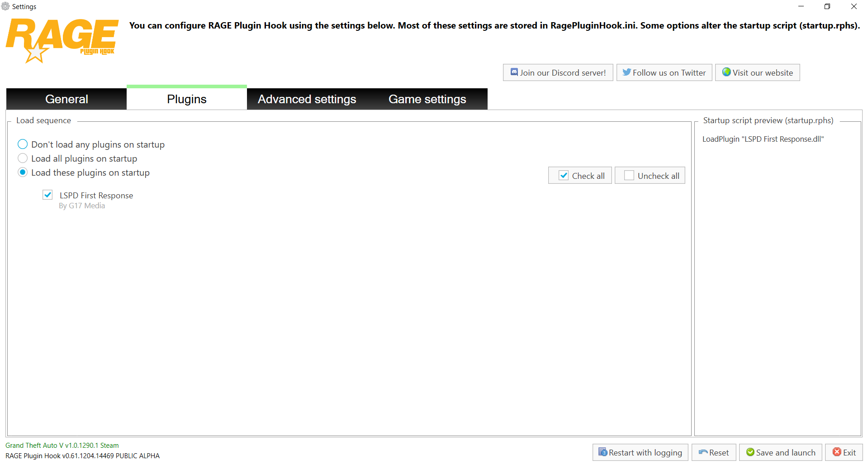Minimize the Settings window
The image size is (868, 465).
[x=801, y=6]
